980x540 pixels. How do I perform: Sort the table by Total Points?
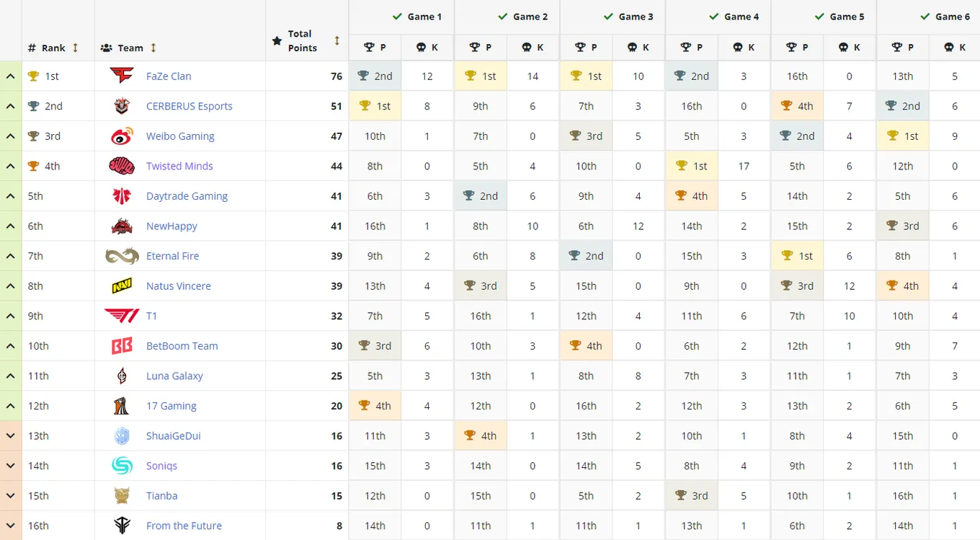coord(337,41)
